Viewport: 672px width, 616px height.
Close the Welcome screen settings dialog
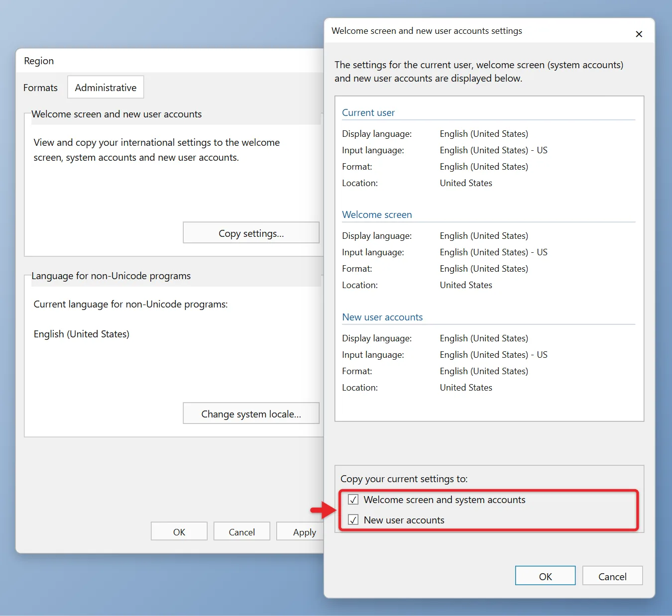pos(639,34)
